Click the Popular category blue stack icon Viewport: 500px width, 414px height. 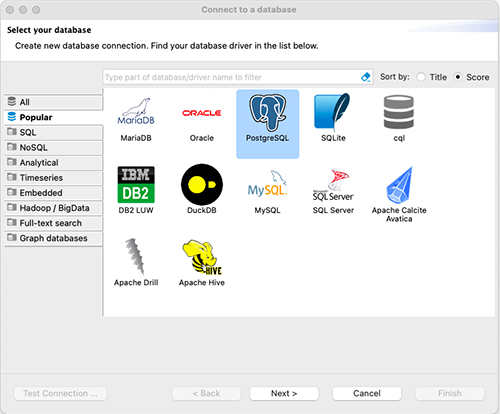tap(12, 117)
